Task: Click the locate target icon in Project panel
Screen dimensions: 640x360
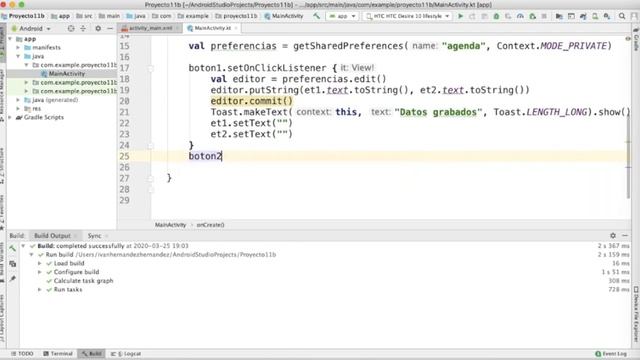Action: tap(71, 29)
